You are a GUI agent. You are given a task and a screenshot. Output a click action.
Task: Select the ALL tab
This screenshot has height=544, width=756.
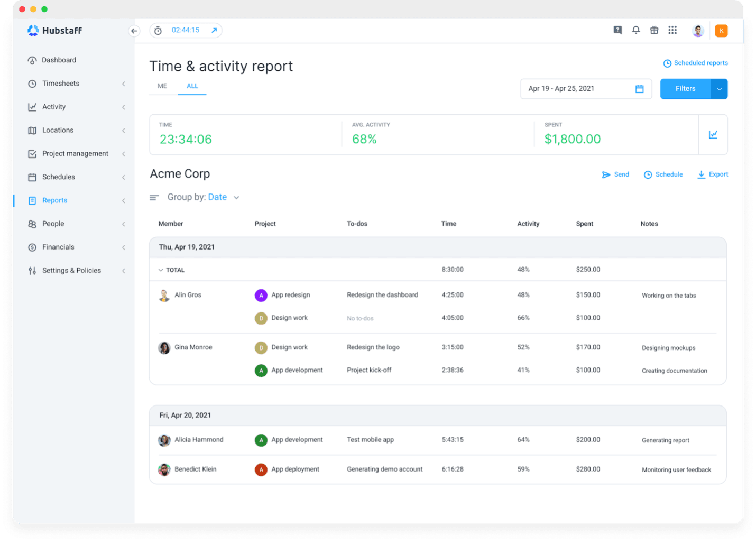click(192, 86)
